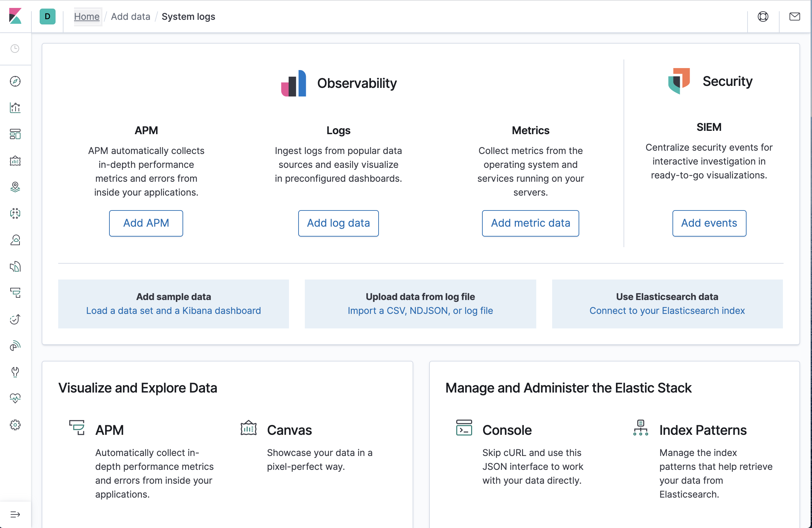The height and width of the screenshot is (528, 812).
Task: Open Stack Monitoring from the heartbeat icon
Action: click(15, 398)
